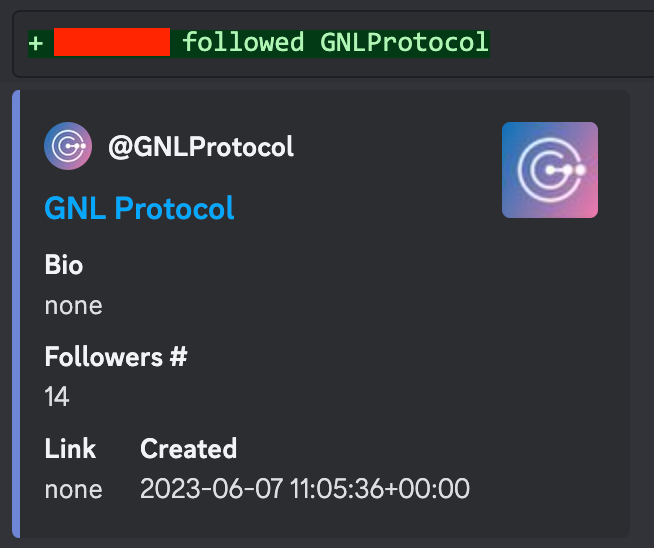Select the GNLProtocol word in the code block

[404, 42]
